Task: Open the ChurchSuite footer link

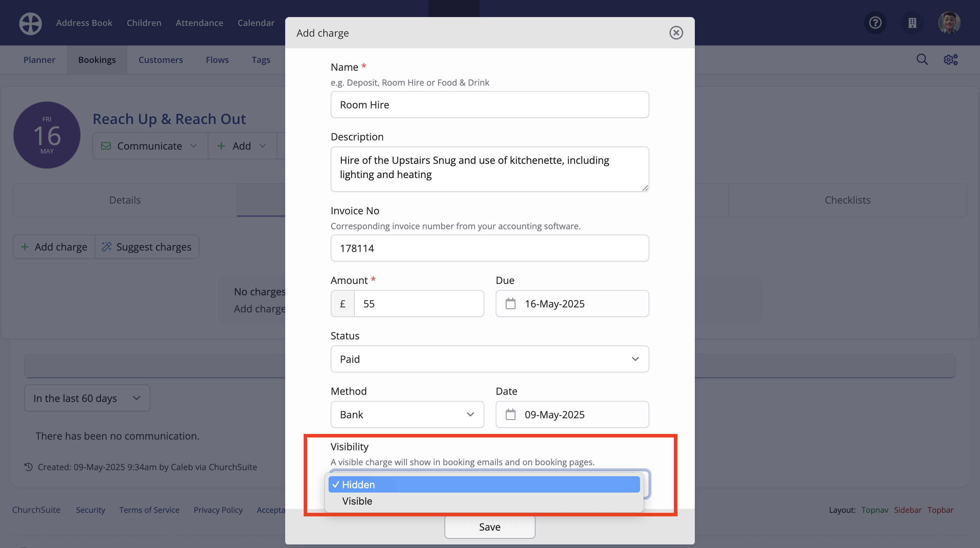Action: (36, 510)
